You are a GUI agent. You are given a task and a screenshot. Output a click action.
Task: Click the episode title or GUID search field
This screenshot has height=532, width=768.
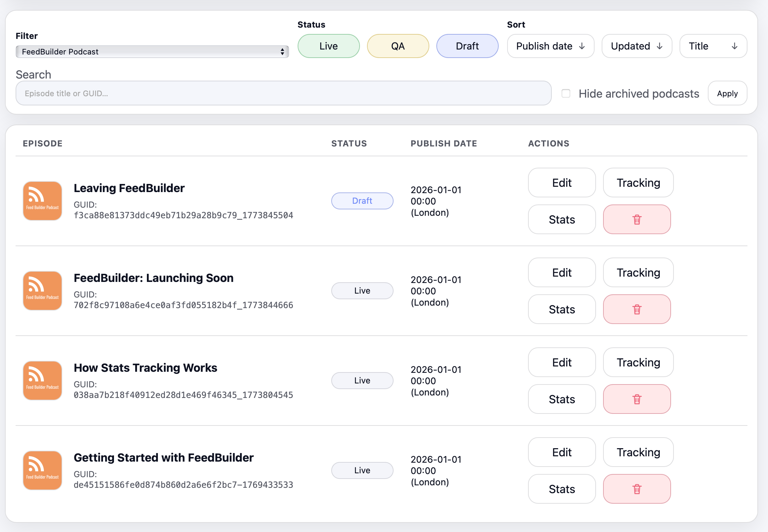pos(283,93)
